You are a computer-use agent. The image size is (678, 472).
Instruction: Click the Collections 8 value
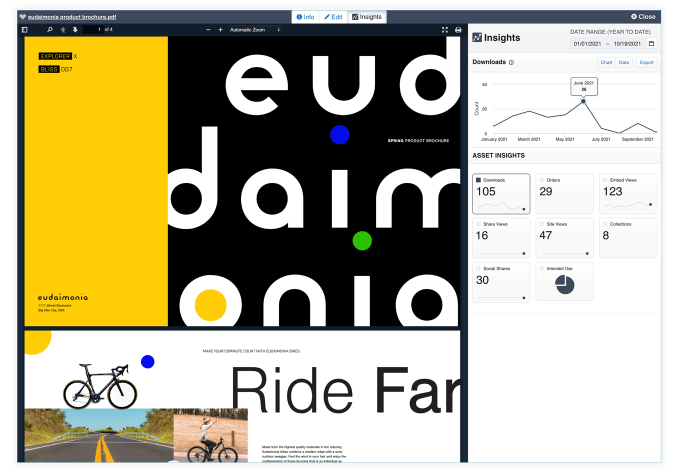[605, 236]
